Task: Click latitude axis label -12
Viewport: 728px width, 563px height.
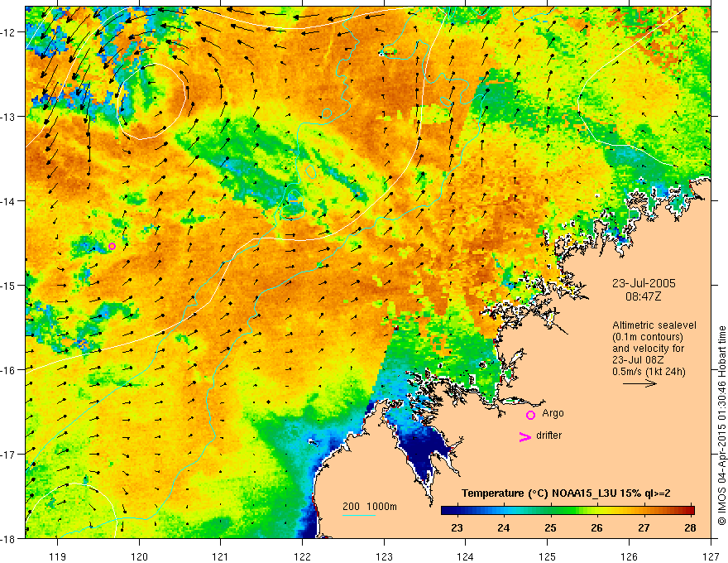Action: coord(9,32)
